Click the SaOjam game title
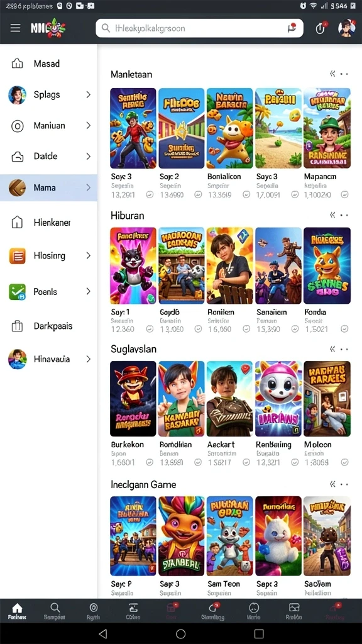The image size is (362, 644). coord(317,584)
